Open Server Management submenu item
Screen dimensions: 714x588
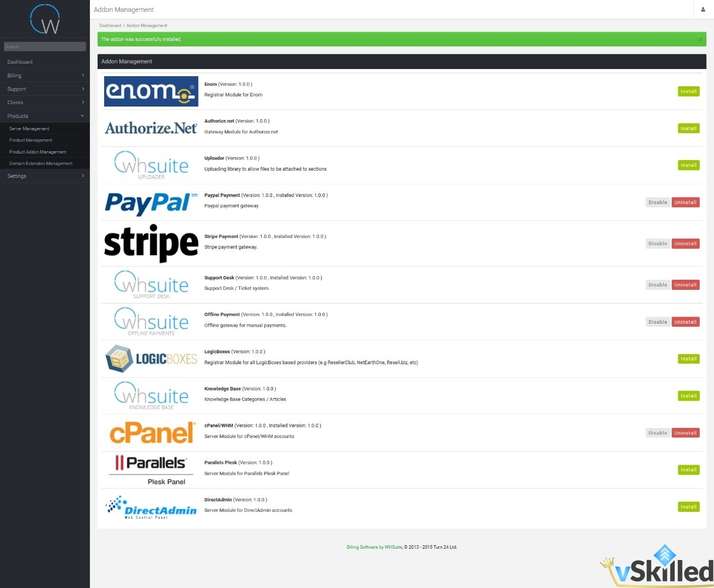pos(45,129)
